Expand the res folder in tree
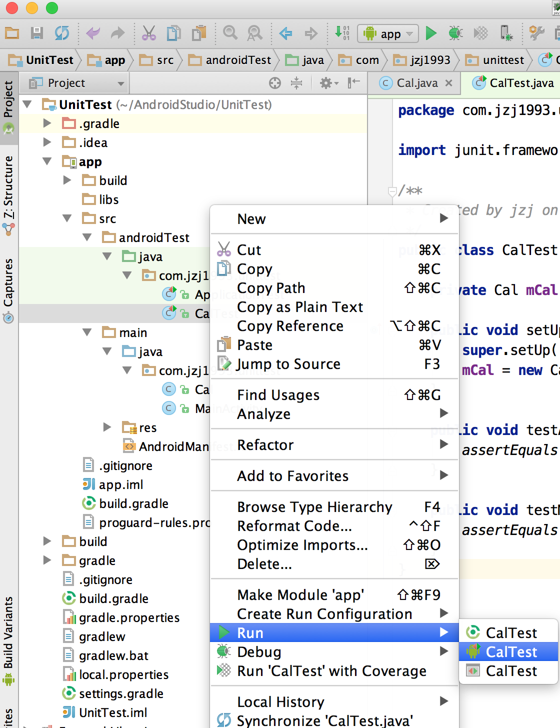The height and width of the screenshot is (728, 560). (x=107, y=427)
